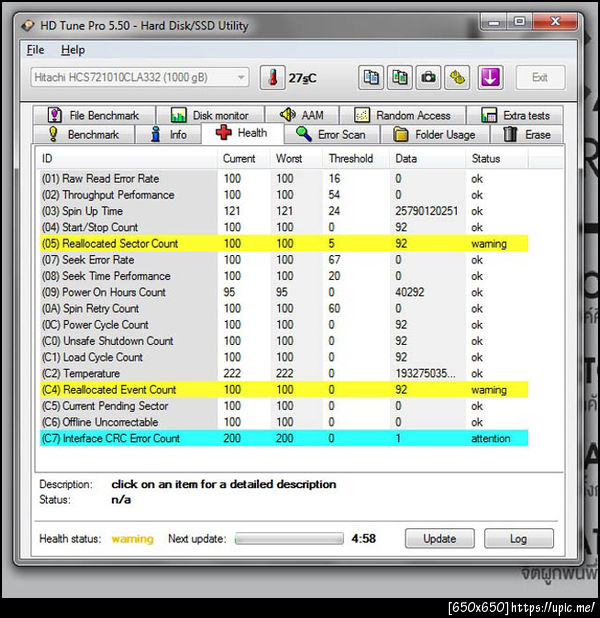Click the 4:58 countdown timer
Screen dimensions: 600x618
point(363,538)
